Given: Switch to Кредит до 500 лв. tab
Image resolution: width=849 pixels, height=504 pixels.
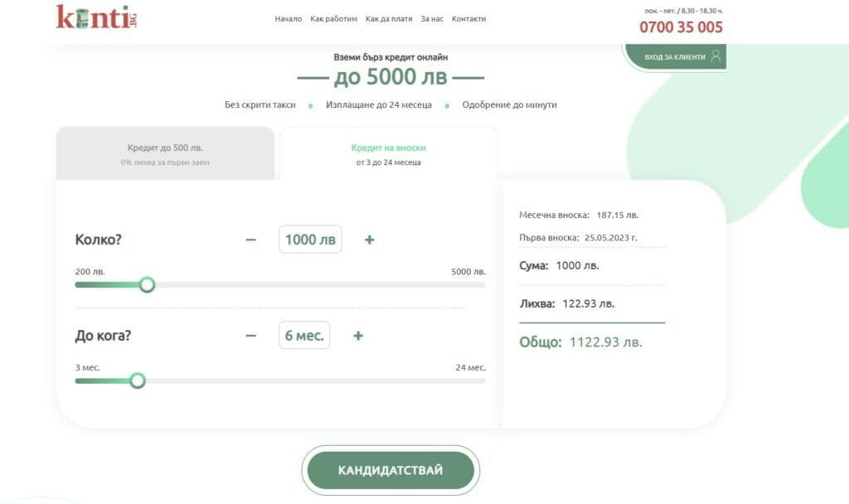Looking at the screenshot, I should click(165, 154).
